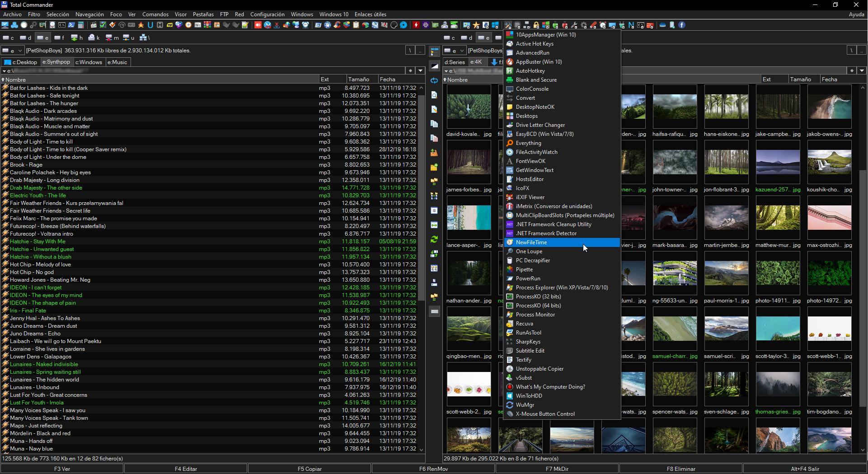Click the search document icon in the middle bar
The image size is (868, 474).
point(434,95)
